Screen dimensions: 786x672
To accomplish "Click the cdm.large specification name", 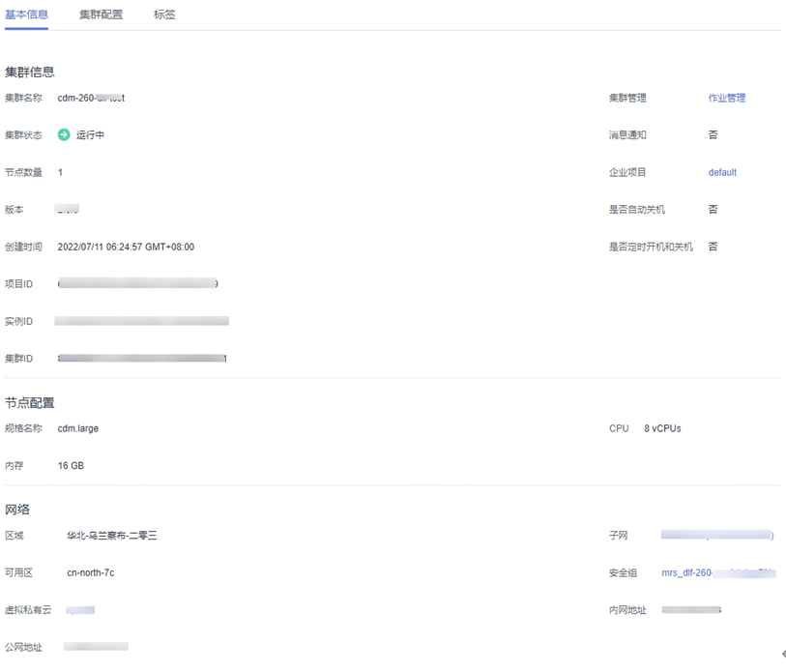I will point(78,428).
